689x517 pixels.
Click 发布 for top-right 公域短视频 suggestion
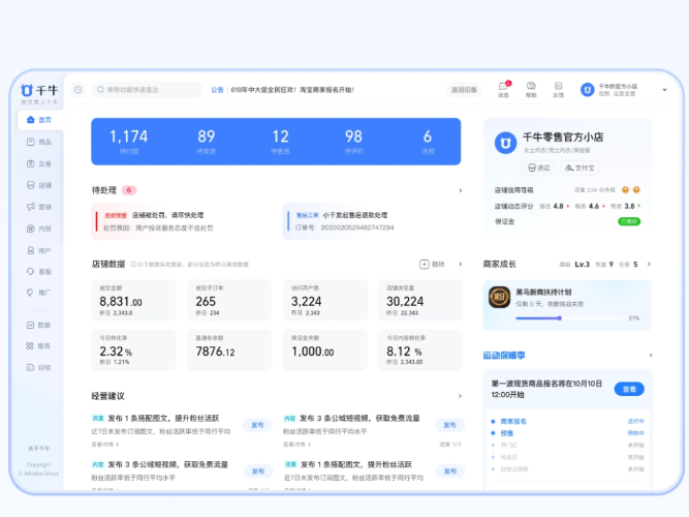pos(450,425)
